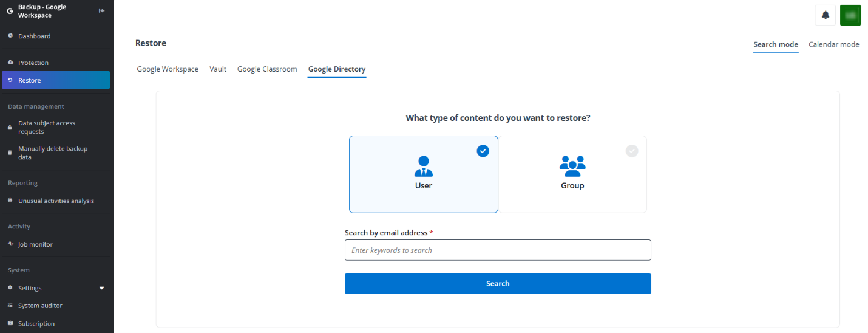The width and height of the screenshot is (868, 333).
Task: Collapse the sidebar using the collapse icon
Action: (x=102, y=10)
